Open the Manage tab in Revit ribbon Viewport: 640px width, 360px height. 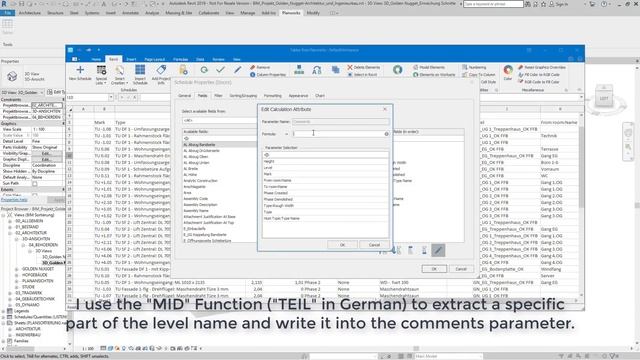(x=248, y=13)
